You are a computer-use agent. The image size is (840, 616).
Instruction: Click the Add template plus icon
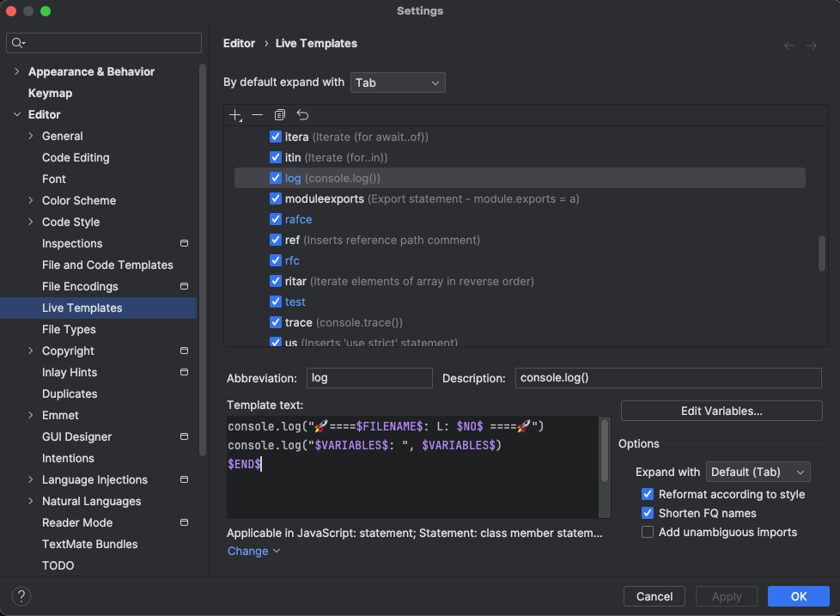pyautogui.click(x=236, y=115)
